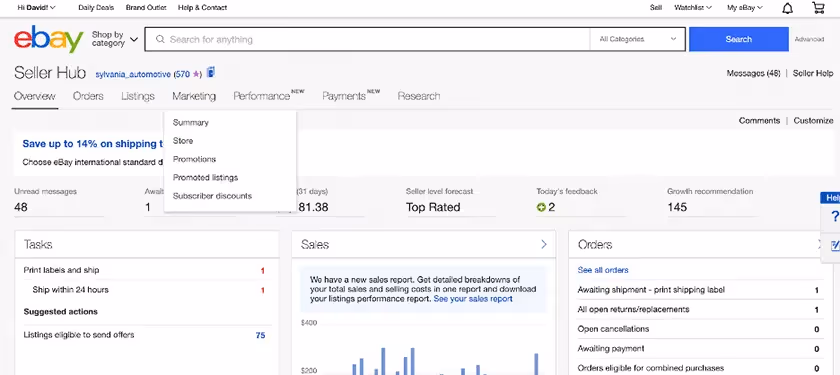Focus the Search for anything field

tap(367, 39)
